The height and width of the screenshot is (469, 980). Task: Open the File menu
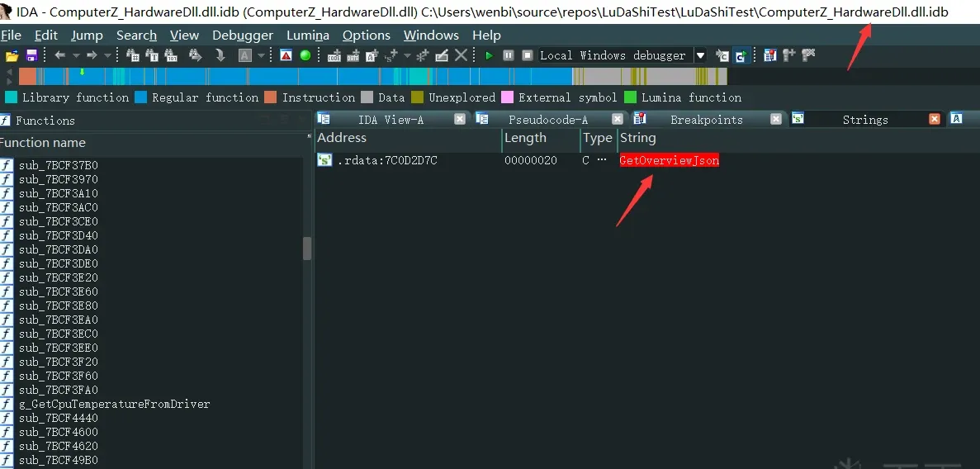pos(11,36)
